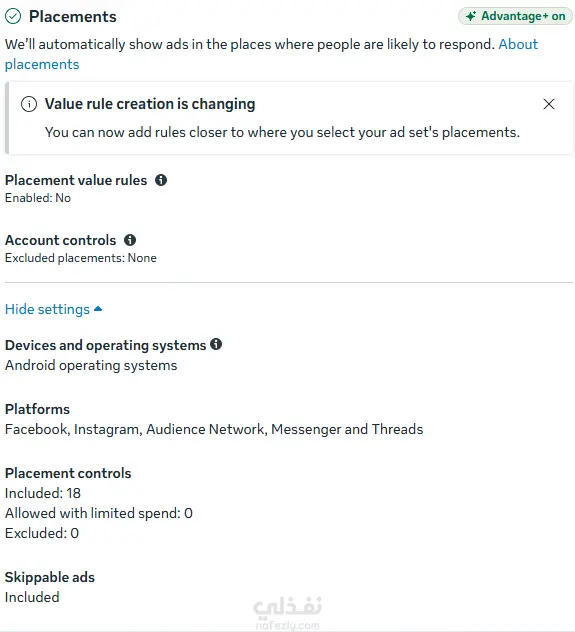The width and height of the screenshot is (575, 632).
Task: Click the Enabled: No status text
Action: 38,198
